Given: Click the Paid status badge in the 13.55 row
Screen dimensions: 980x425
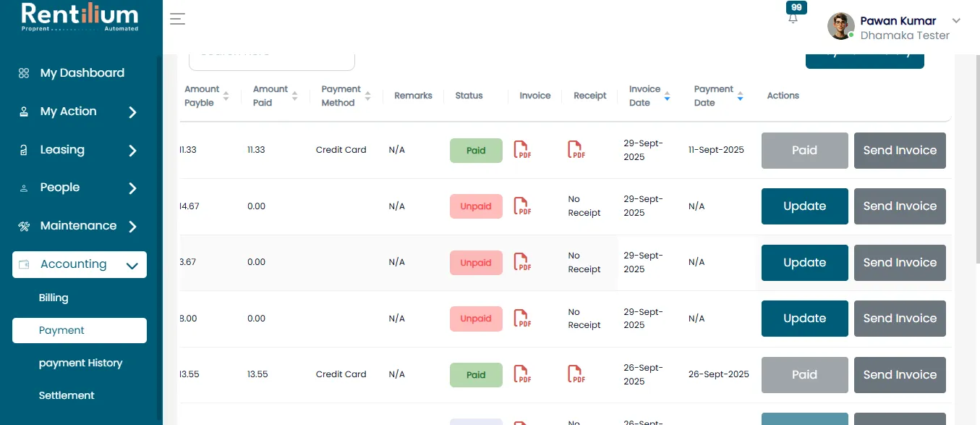Looking at the screenshot, I should click(476, 375).
